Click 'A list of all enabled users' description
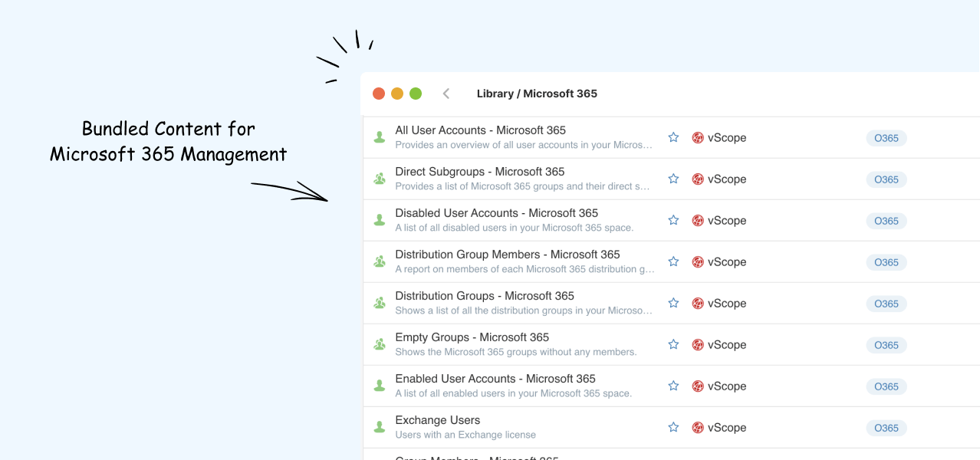Image resolution: width=980 pixels, height=460 pixels. 513,393
